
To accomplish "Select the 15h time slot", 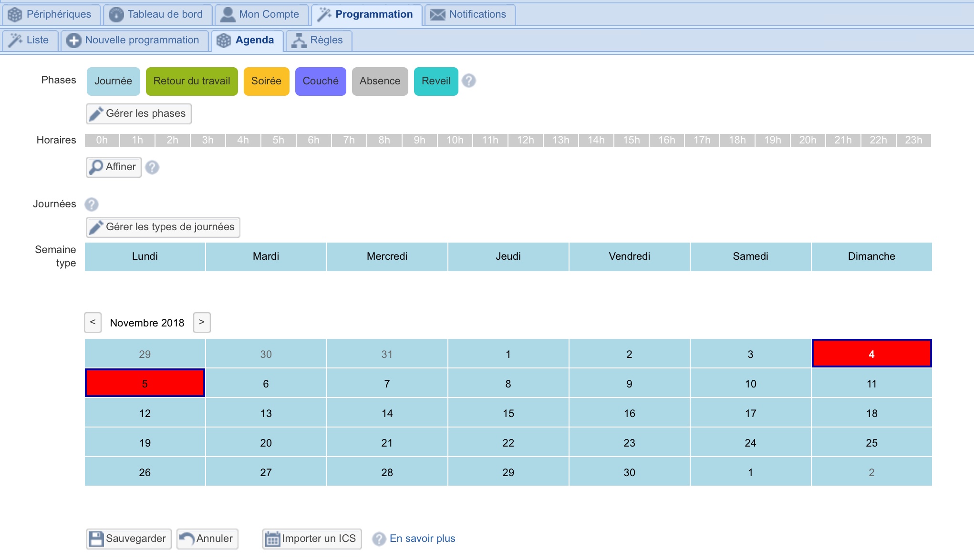I will pos(632,140).
